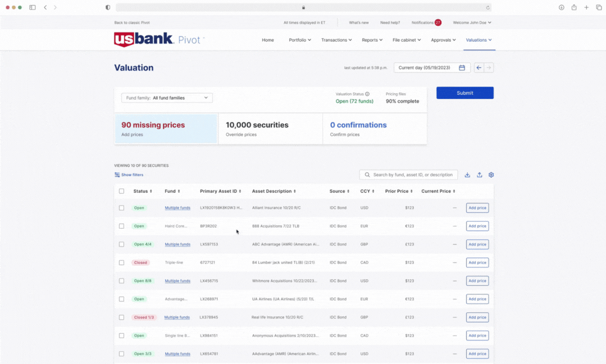Go to Home in navigation
The width and height of the screenshot is (606, 364).
click(x=267, y=40)
